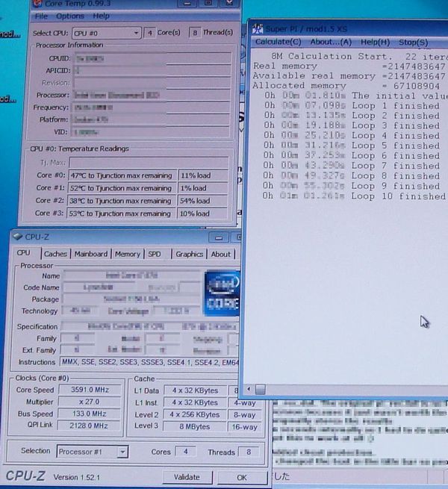The width and height of the screenshot is (448, 489).
Task: Click the Core #1 temperature reading 52°C
Action: (122, 188)
